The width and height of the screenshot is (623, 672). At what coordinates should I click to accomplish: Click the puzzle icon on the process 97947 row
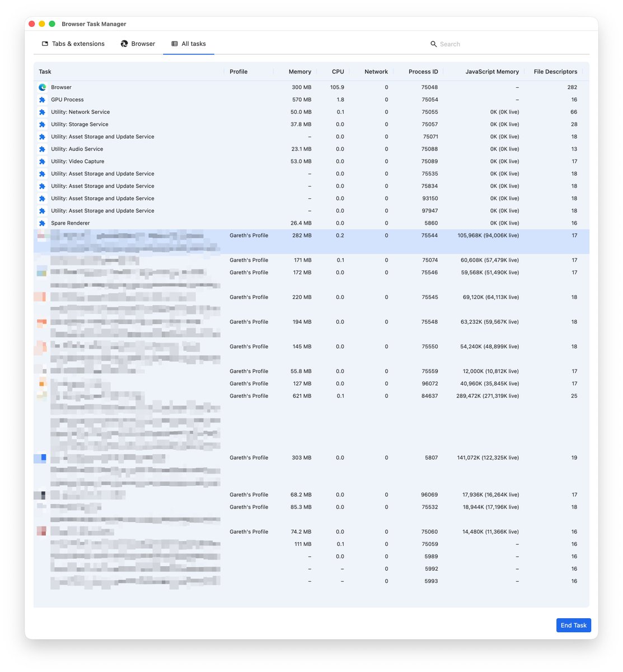pyautogui.click(x=42, y=211)
